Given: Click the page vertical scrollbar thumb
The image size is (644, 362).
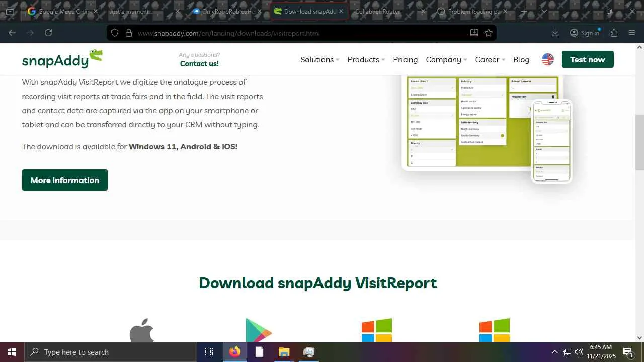Looking at the screenshot, I should click(640, 142).
